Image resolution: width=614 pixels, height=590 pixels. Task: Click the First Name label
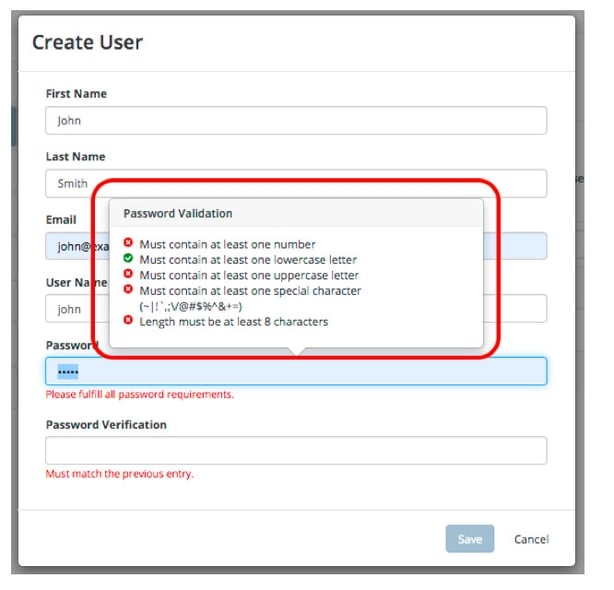[x=76, y=93]
